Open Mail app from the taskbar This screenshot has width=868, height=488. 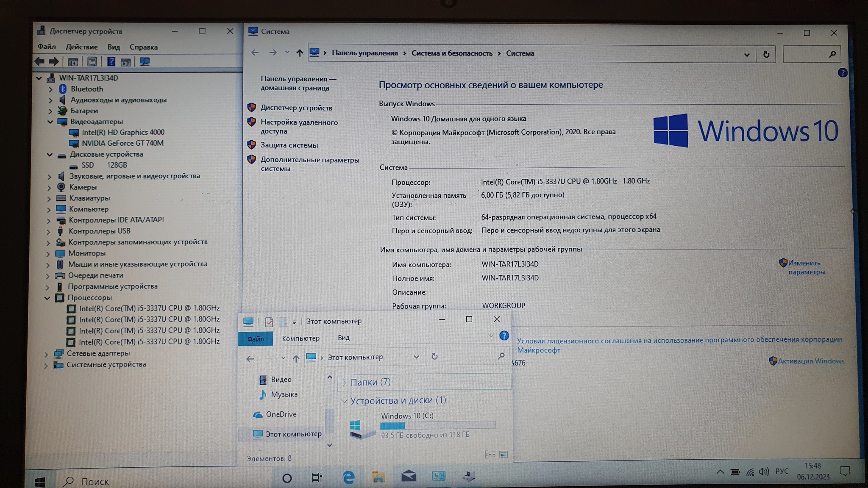409,477
